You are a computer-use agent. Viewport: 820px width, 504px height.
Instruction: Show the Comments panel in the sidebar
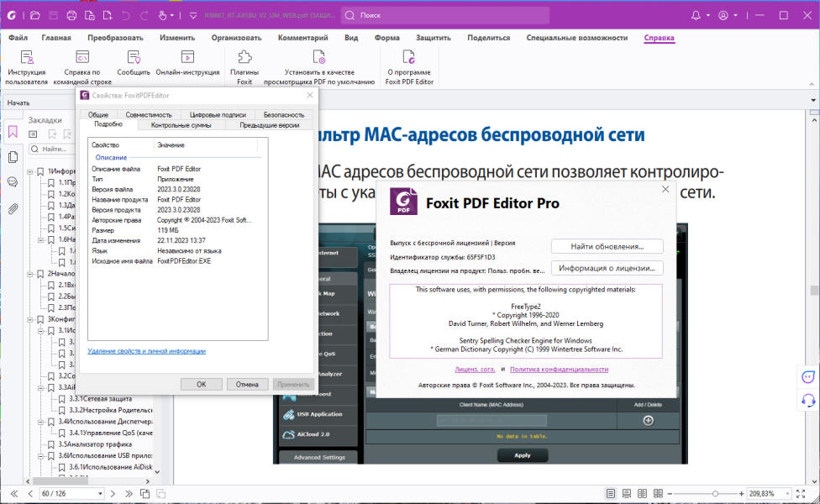(13, 182)
